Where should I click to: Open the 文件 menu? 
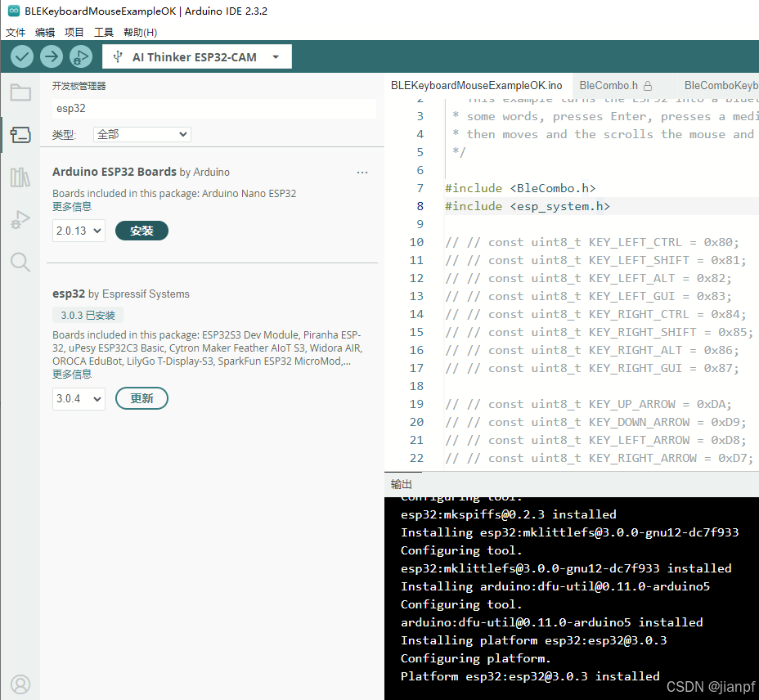pos(16,33)
